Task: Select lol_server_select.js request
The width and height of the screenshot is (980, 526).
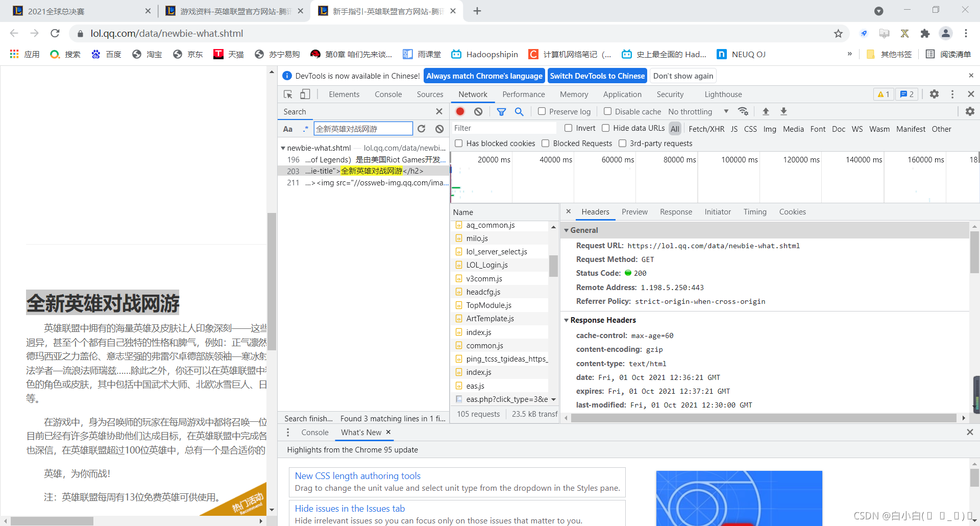Action: point(497,252)
